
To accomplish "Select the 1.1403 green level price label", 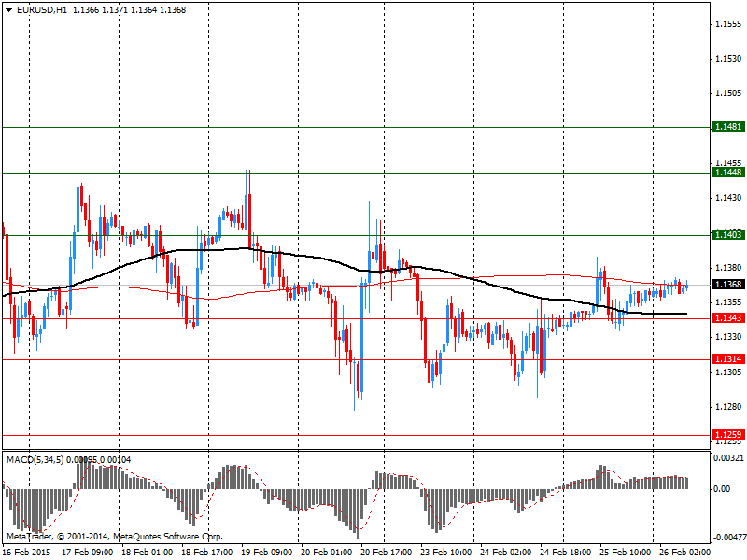I will tap(728, 234).
